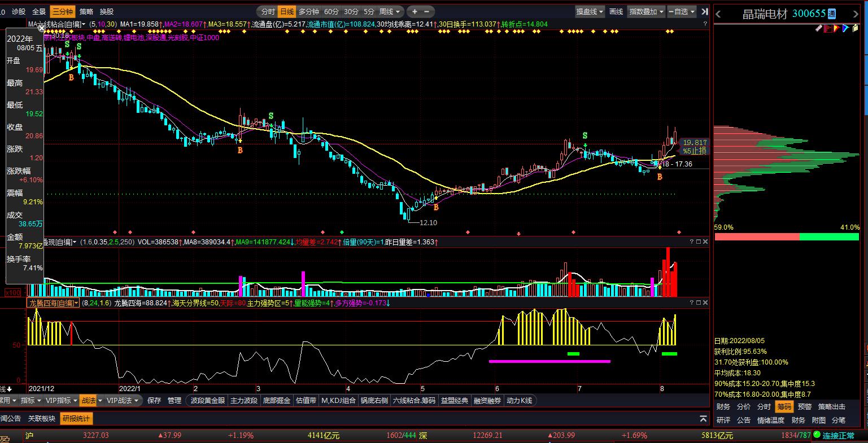Click the 画线 drawing button
This screenshot has width=868, height=443.
point(616,11)
